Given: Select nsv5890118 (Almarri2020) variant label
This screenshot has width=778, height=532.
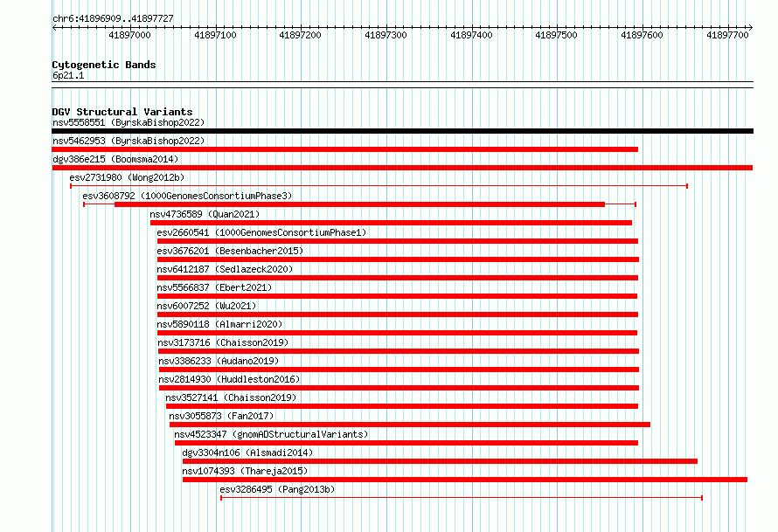Looking at the screenshot, I should [219, 324].
